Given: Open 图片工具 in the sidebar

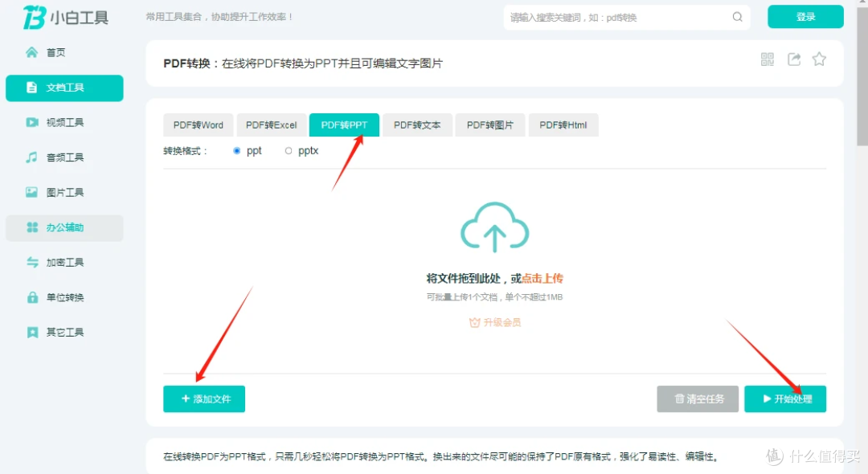Looking at the screenshot, I should [x=64, y=193].
